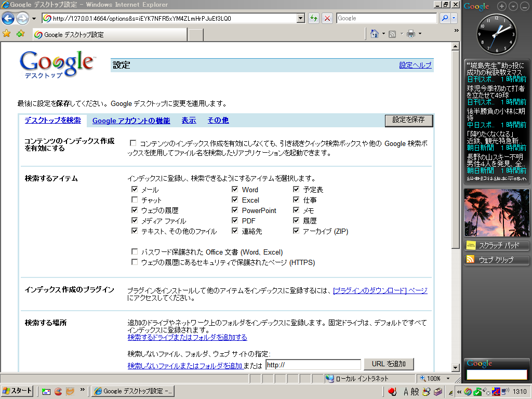Click the Refresh icon in the browser toolbar
Screen dimensions: 532x399
point(314,19)
